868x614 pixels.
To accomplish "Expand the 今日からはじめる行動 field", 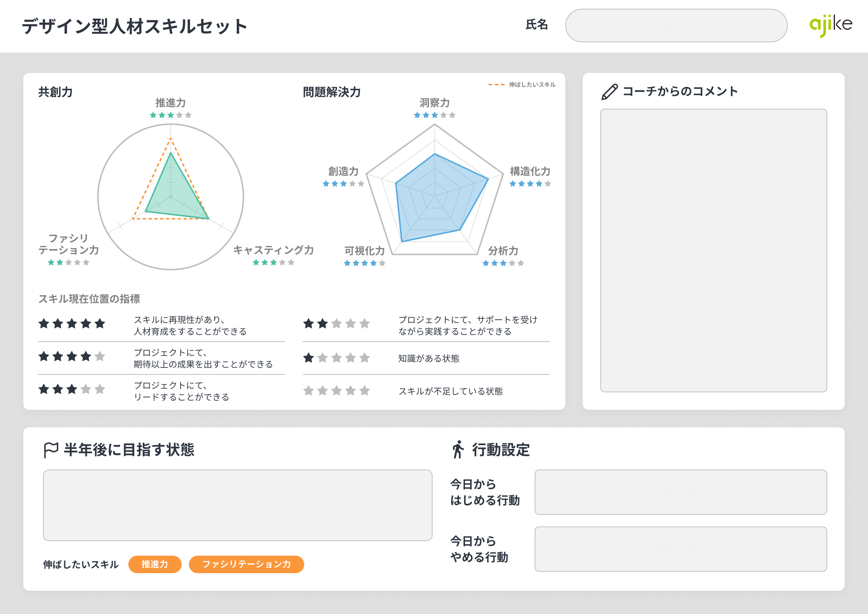I will [x=681, y=491].
